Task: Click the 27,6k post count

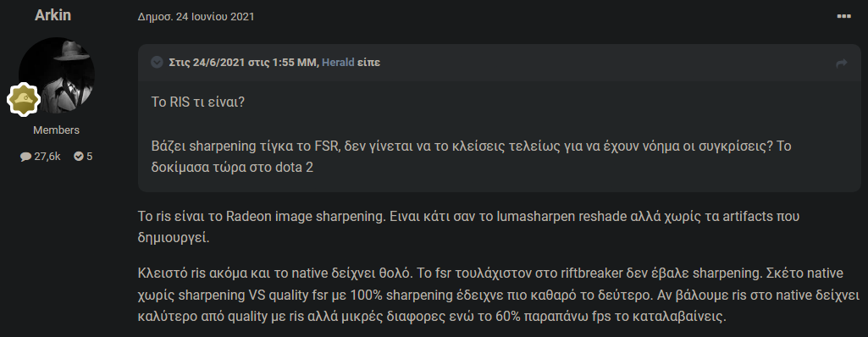Action: 47,157
